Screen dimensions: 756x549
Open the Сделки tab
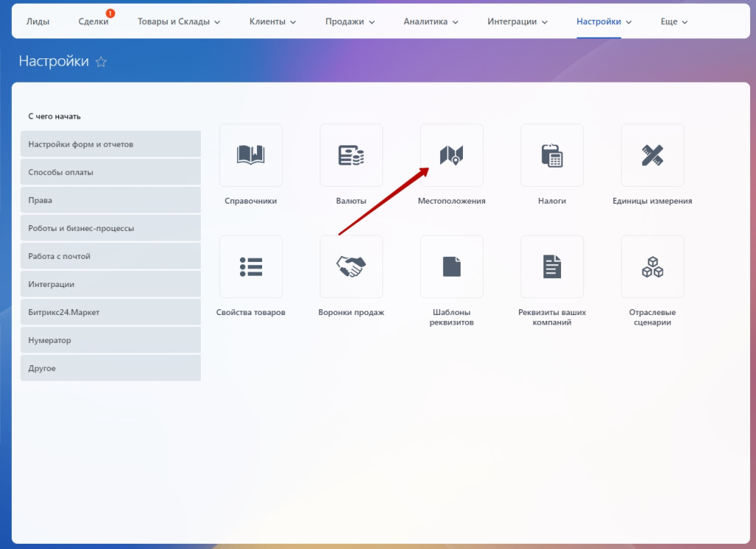(93, 22)
